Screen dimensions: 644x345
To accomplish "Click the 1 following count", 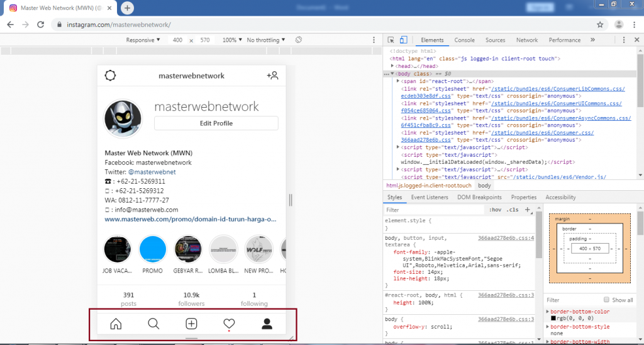I will pyautogui.click(x=254, y=299).
